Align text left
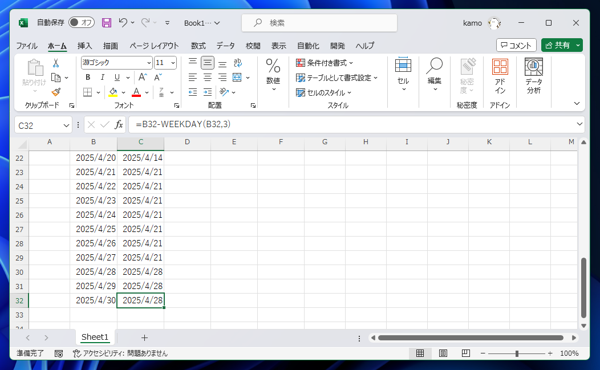The image size is (600, 370). click(192, 78)
